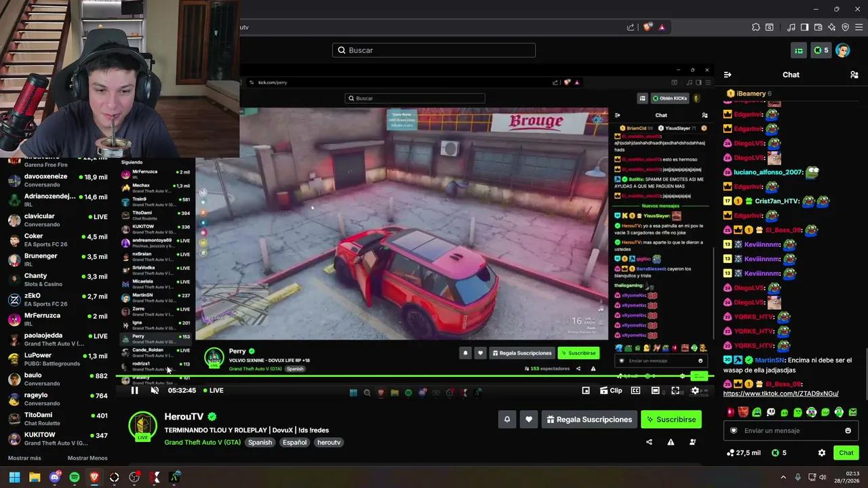Image resolution: width=868 pixels, height=488 pixels.
Task: Show hidden system tray icons
Action: coord(783,477)
